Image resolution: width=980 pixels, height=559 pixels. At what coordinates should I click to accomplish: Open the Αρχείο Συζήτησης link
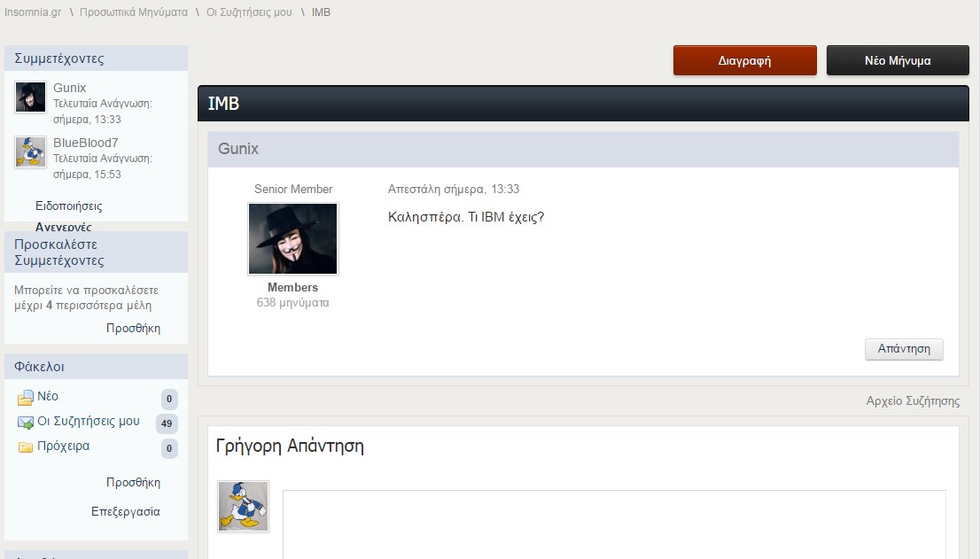913,401
